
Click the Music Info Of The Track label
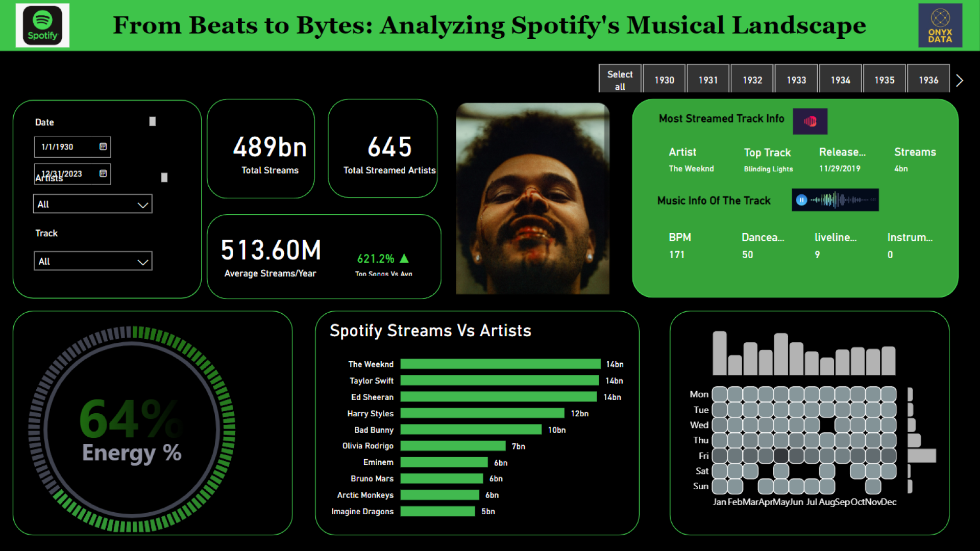(x=714, y=201)
